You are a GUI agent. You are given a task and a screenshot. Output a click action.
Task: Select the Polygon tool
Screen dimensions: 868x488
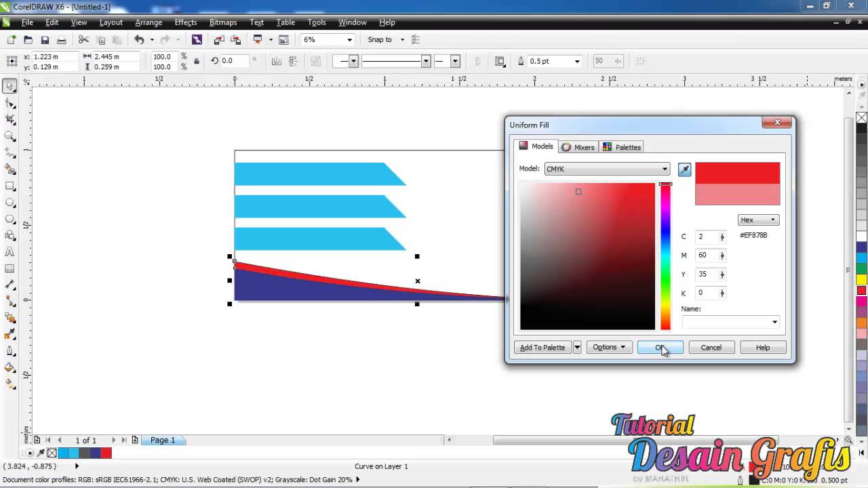pos(10,219)
